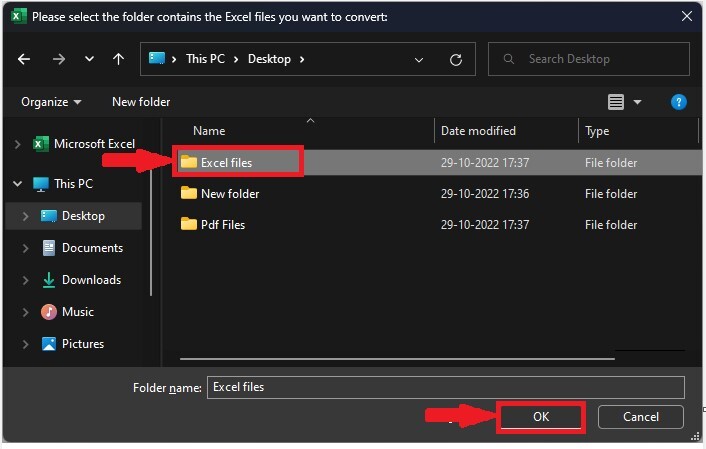706x449 pixels.
Task: Expand the chevron after Desktop in breadcrumb
Action: click(302, 59)
